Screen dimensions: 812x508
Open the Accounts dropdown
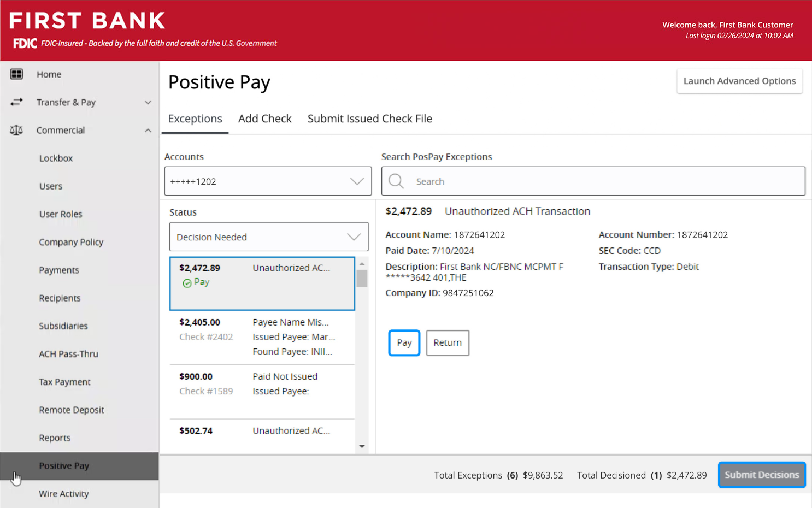(x=268, y=181)
